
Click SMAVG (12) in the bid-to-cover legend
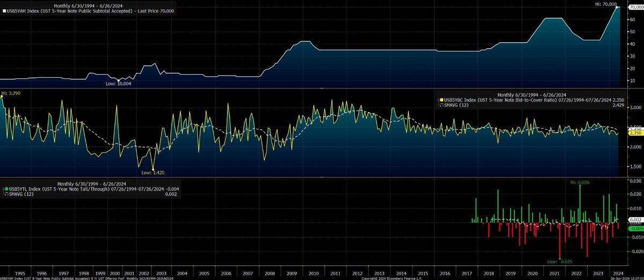[456, 105]
